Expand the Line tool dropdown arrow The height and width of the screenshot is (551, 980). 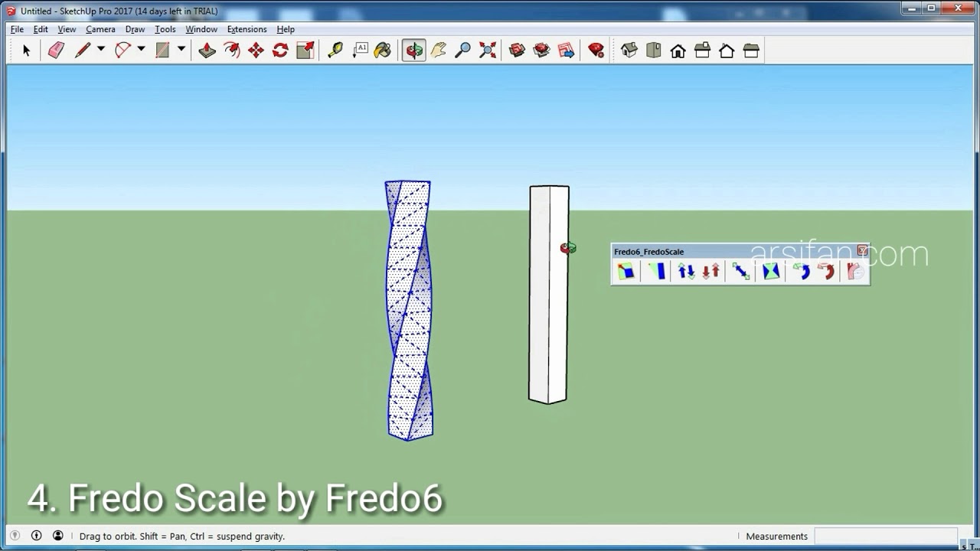click(x=100, y=51)
